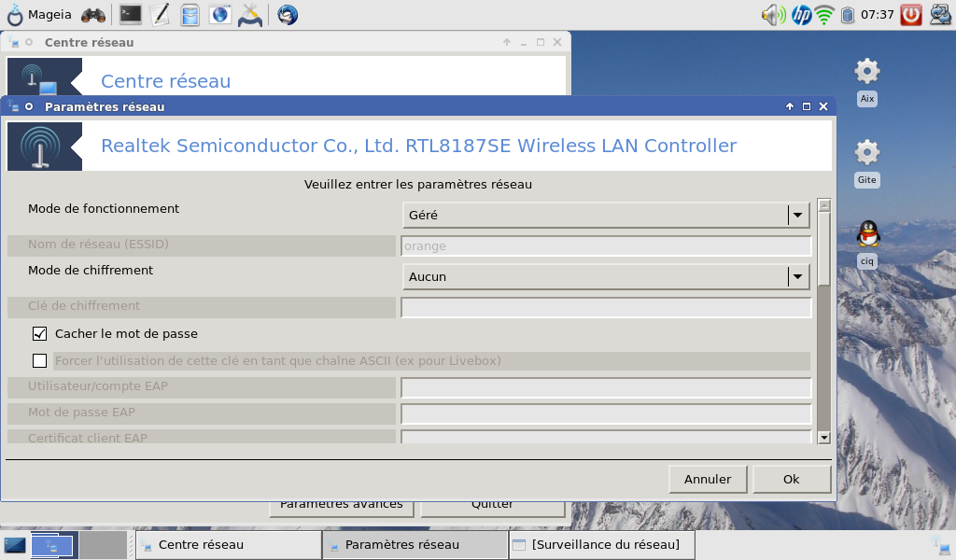Click the Certificat client EAP field

[606, 436]
